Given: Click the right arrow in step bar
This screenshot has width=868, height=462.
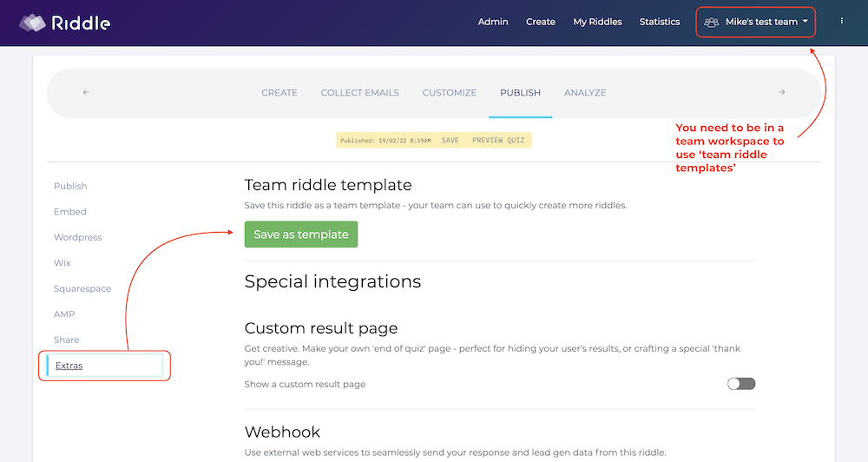Looking at the screenshot, I should pos(781,93).
